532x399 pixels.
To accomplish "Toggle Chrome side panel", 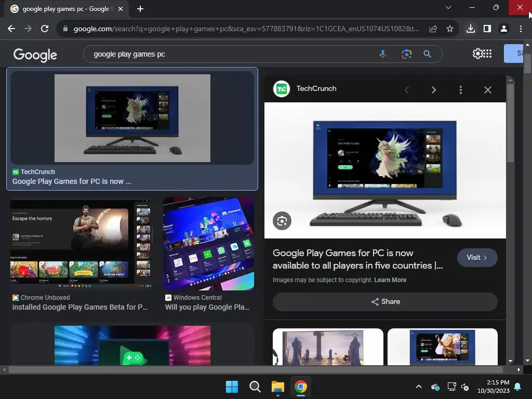I will pos(487,29).
